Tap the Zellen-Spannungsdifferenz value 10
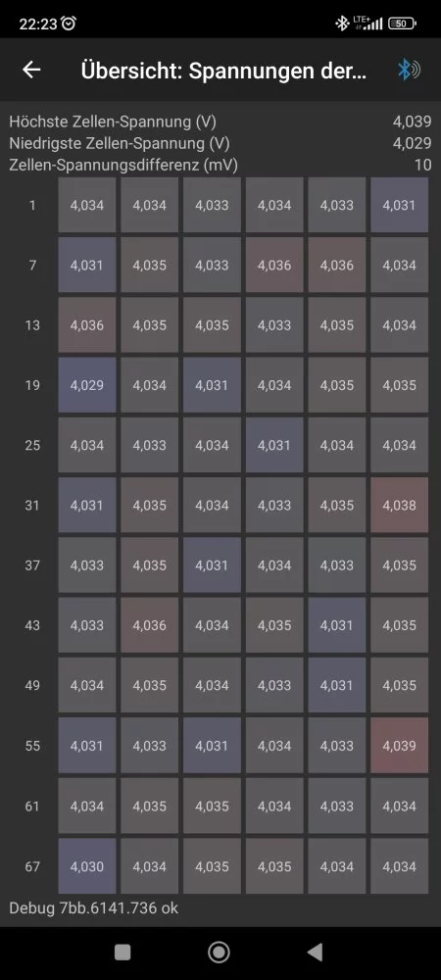 coord(423,165)
